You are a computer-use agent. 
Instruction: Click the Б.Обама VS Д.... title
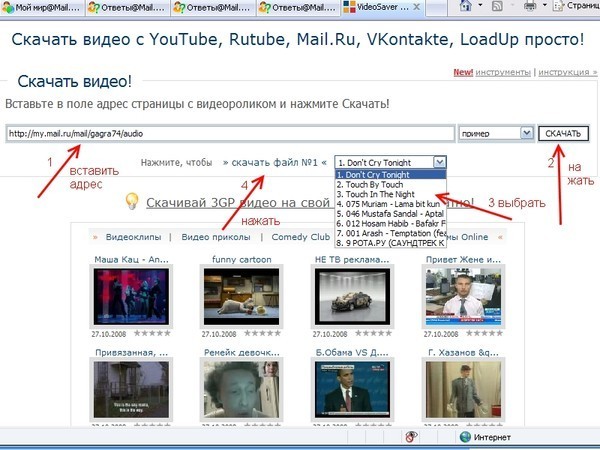pyautogui.click(x=352, y=352)
